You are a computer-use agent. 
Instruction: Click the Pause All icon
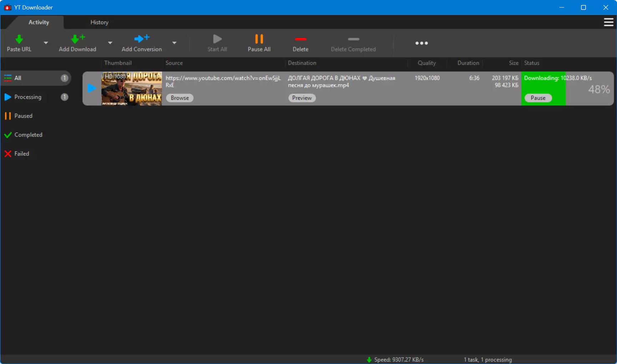click(259, 39)
